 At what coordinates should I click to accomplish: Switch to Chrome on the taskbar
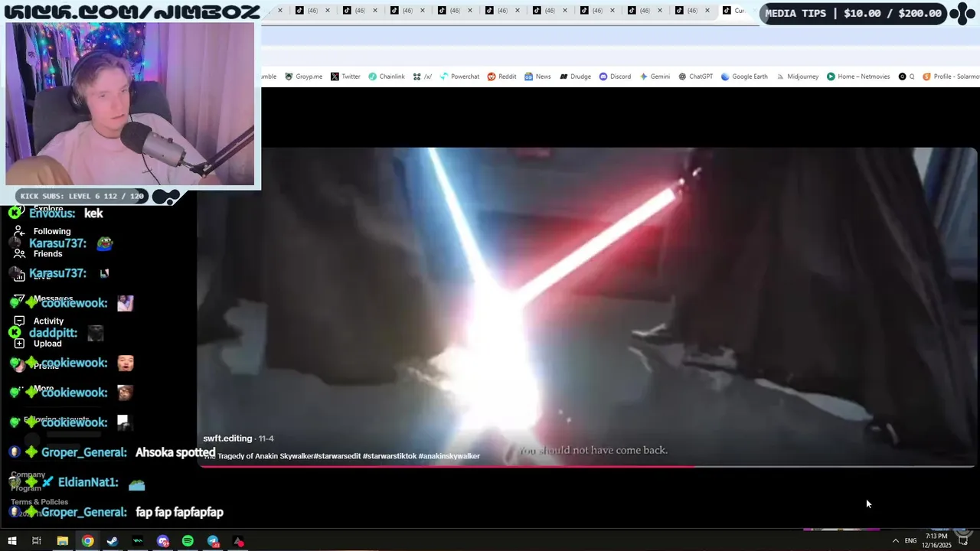coord(88,541)
